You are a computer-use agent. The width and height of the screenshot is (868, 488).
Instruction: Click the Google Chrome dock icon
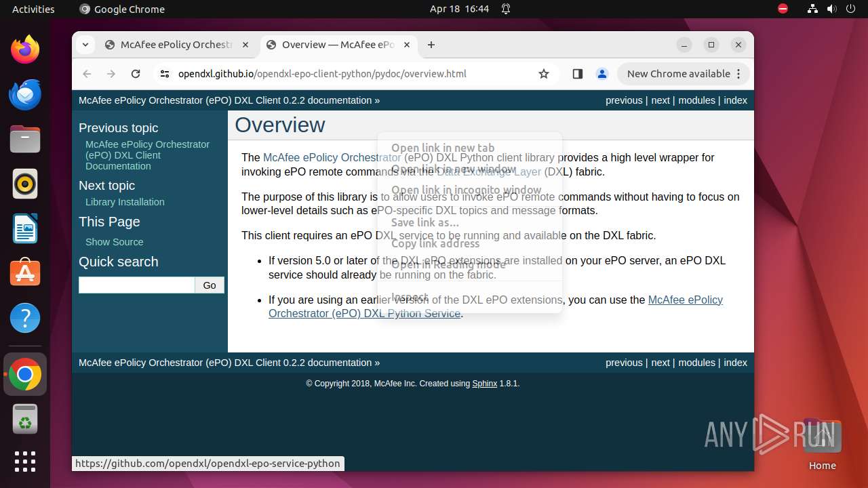pyautogui.click(x=25, y=374)
